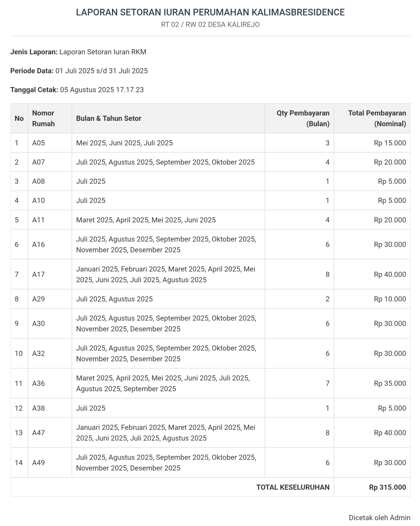
Task: Click the TOTAL KESELURUHAN label
Action: [293, 487]
